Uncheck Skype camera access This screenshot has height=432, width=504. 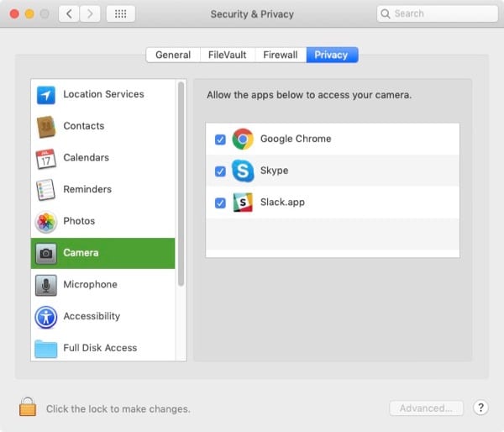(220, 171)
